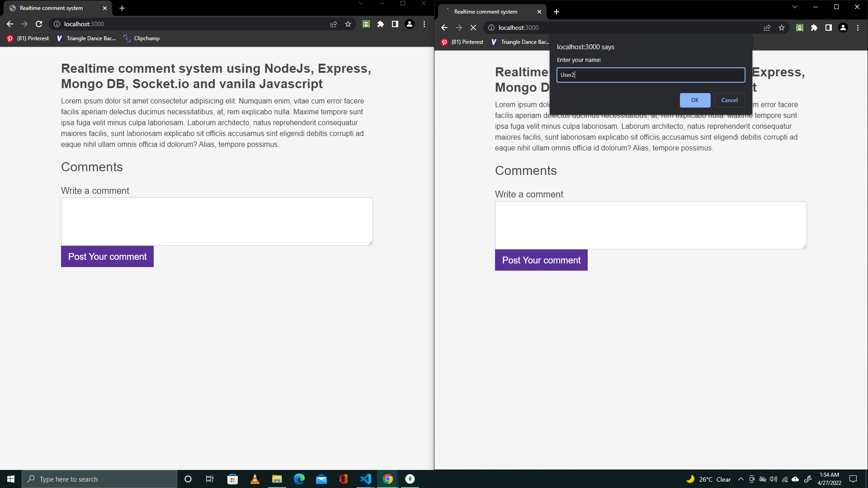Click Post Your comment on the left window
Screen dimensions: 868x488
(107, 256)
